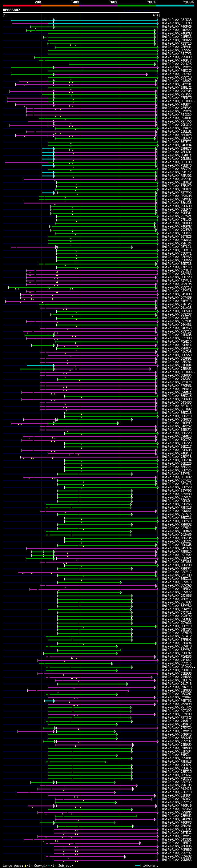Click label UniRef100_Q1WLW1

(176, 132)
